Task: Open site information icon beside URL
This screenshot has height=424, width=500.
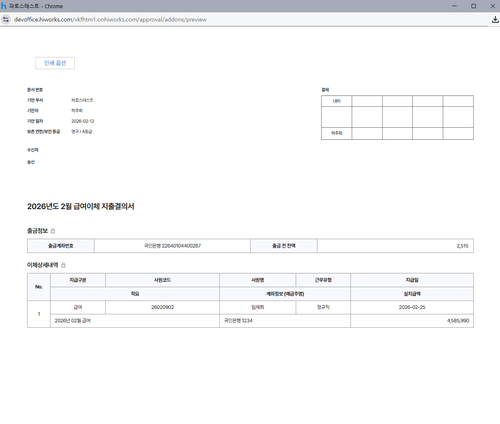Action: click(6, 20)
